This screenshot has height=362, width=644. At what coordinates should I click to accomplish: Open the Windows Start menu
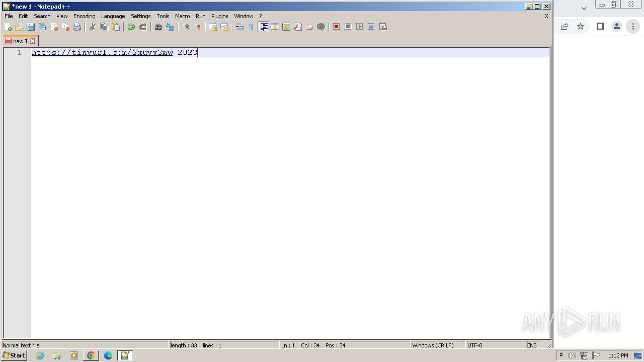pyautogui.click(x=14, y=355)
